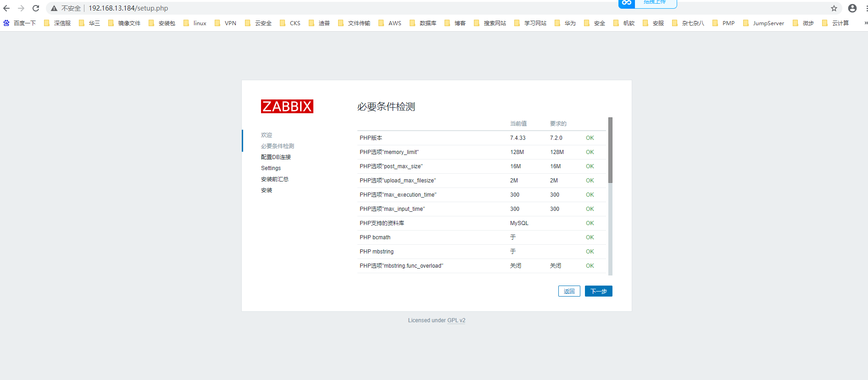This screenshot has height=380, width=868.
Task: Click the MySQL value cell
Action: (x=519, y=223)
